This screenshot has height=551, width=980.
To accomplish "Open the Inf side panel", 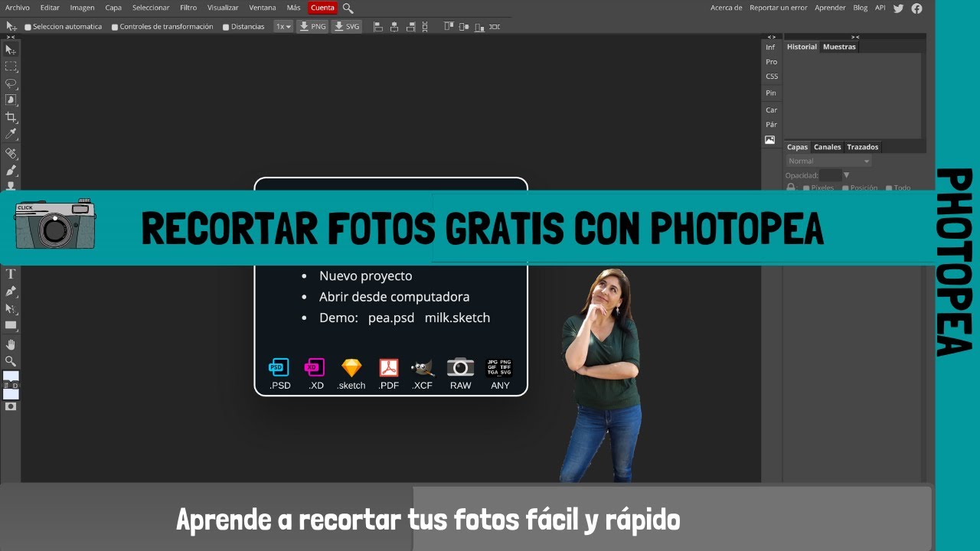I will click(x=771, y=47).
